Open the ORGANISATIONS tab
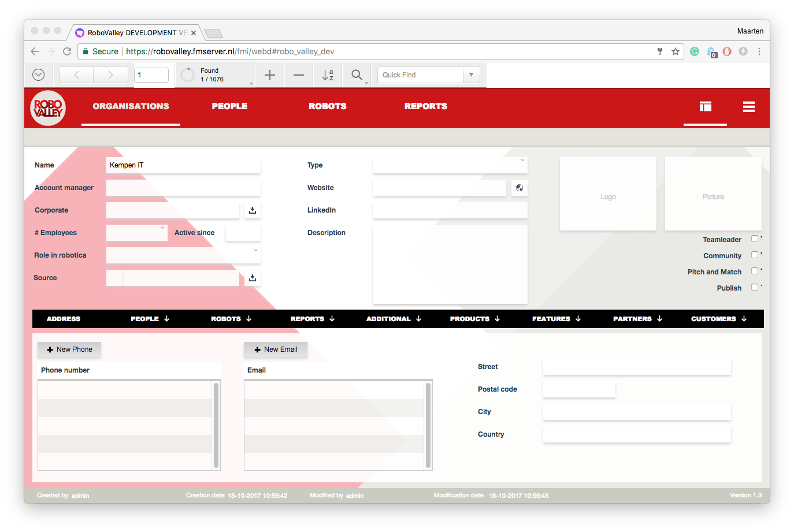The image size is (794, 532). click(131, 106)
